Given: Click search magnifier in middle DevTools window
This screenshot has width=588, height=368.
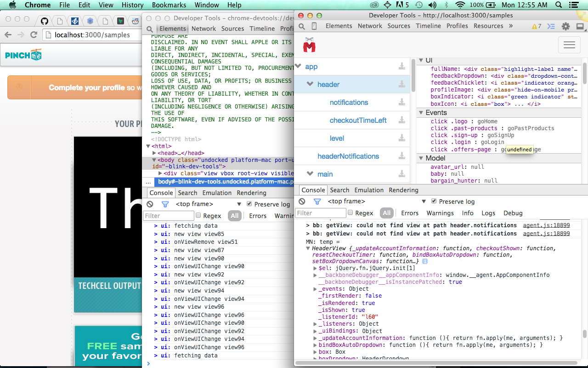Looking at the screenshot, I should pos(150,29).
